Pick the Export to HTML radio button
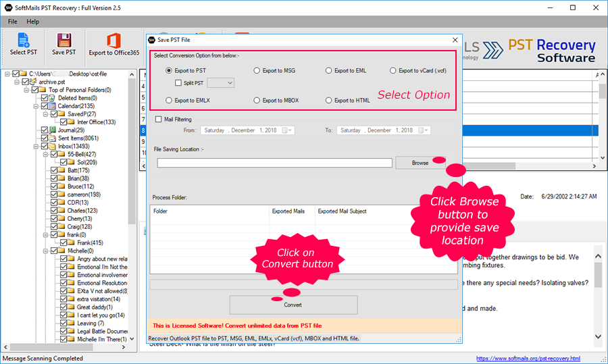The height and width of the screenshot is (364, 608). [329, 101]
